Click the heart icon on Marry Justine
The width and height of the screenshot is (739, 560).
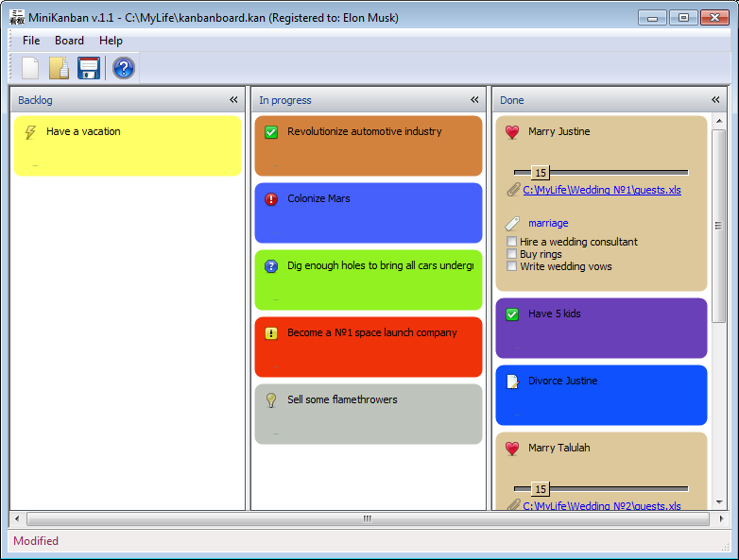tap(512, 132)
